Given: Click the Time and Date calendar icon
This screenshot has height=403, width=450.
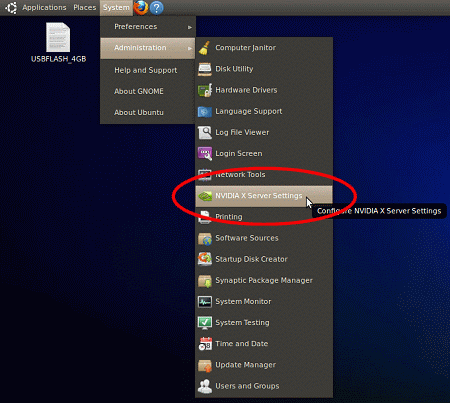Looking at the screenshot, I should tap(205, 344).
